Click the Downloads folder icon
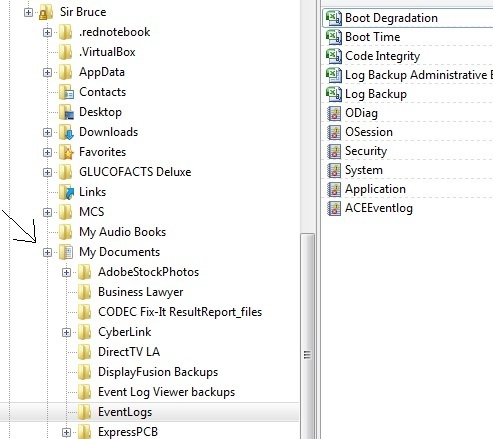493x439 pixels. pyautogui.click(x=66, y=132)
